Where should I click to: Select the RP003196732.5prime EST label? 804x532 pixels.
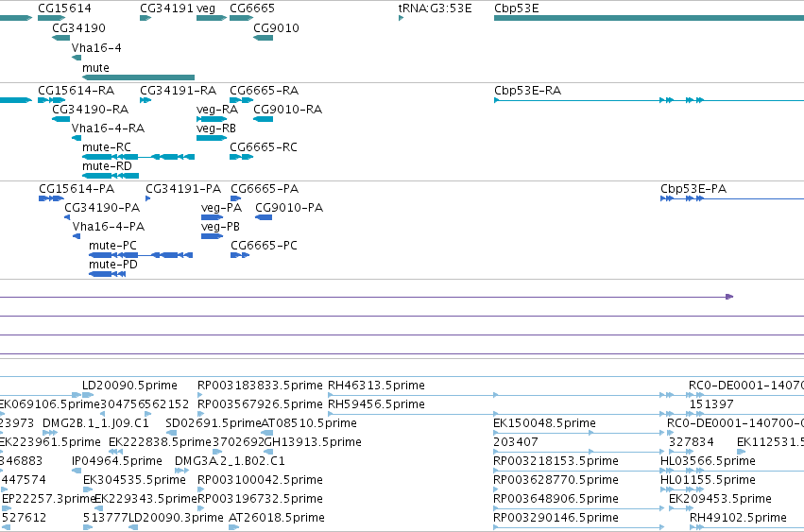coord(260,499)
